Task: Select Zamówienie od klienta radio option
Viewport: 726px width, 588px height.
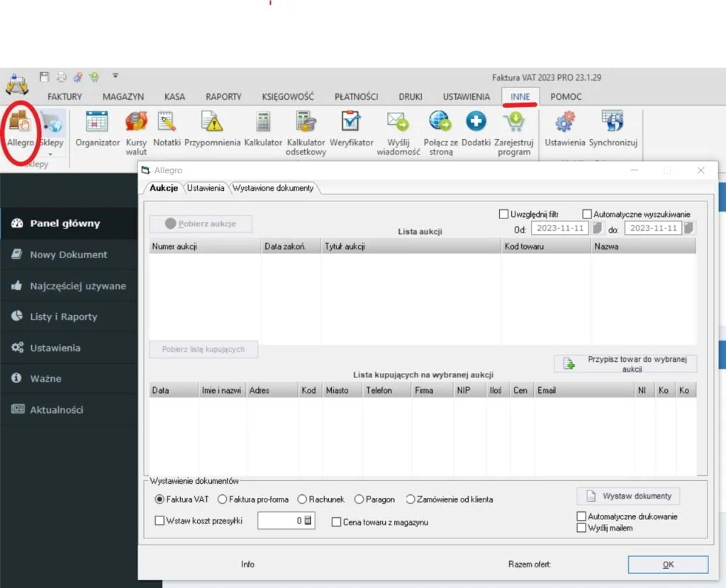Action: click(x=411, y=499)
